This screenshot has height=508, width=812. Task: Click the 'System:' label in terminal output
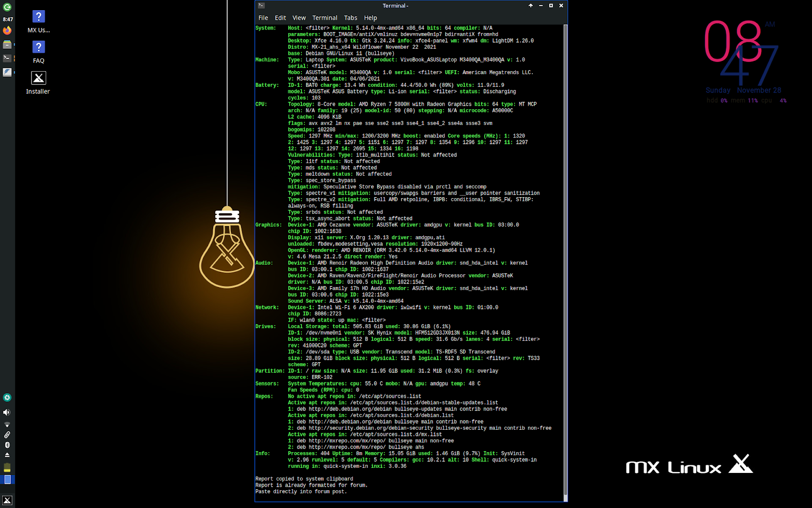click(x=265, y=28)
